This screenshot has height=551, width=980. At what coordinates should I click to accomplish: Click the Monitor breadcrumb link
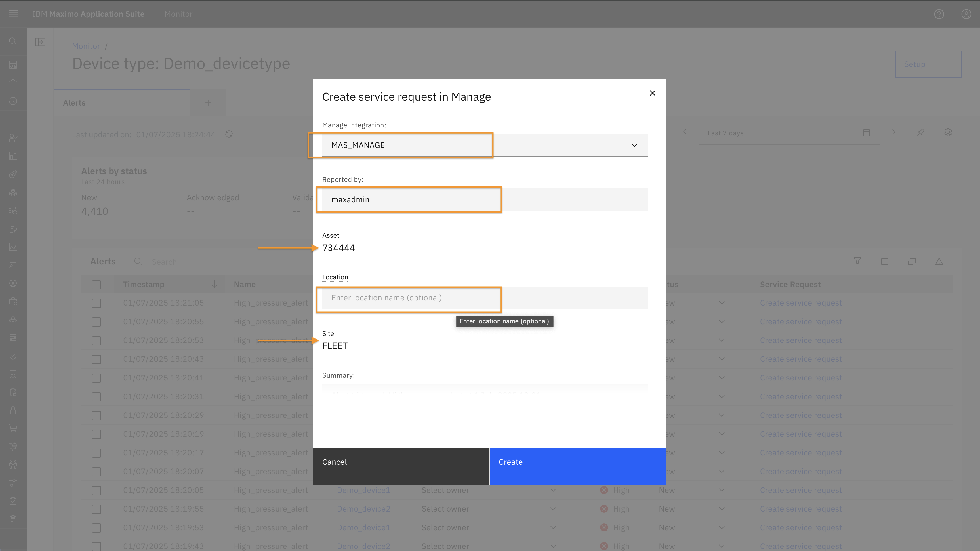tap(86, 46)
